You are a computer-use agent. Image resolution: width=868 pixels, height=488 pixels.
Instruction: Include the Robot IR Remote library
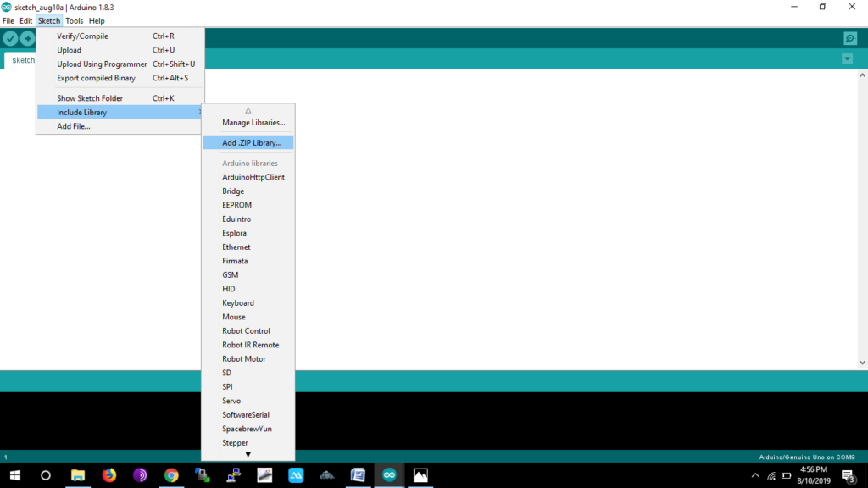[248, 345]
